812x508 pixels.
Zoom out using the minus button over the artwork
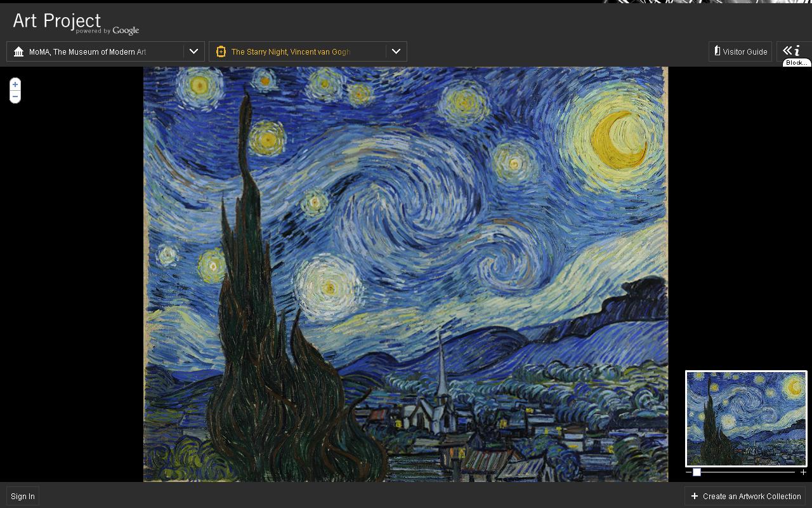[15, 97]
